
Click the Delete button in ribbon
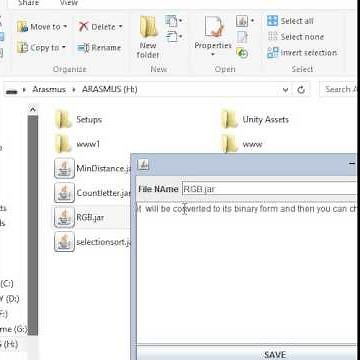point(98,27)
